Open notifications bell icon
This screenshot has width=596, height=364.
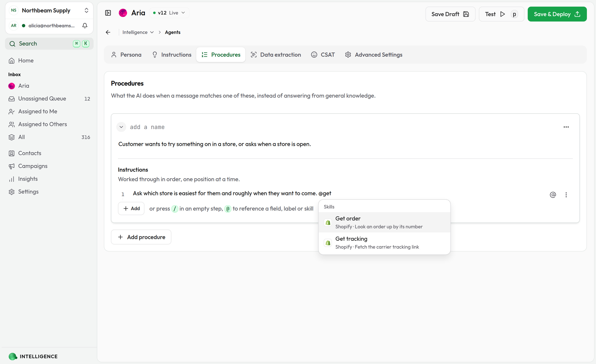coord(85,26)
